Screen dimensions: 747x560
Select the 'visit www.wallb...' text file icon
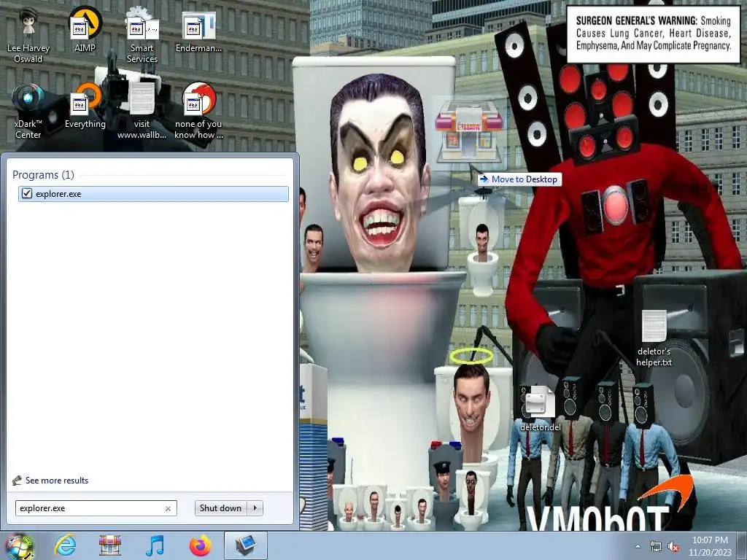pyautogui.click(x=142, y=111)
